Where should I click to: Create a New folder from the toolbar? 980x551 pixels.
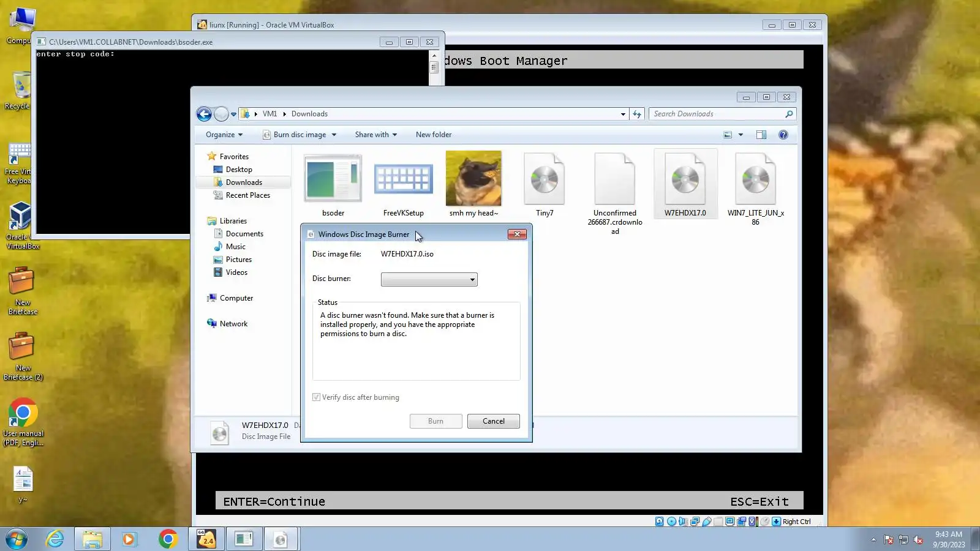[434, 135]
